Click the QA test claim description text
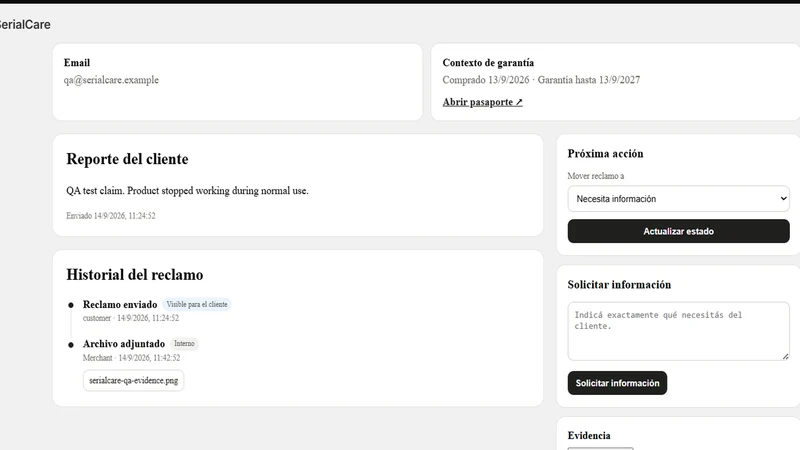Viewport: 800px width, 450px height. click(x=187, y=191)
